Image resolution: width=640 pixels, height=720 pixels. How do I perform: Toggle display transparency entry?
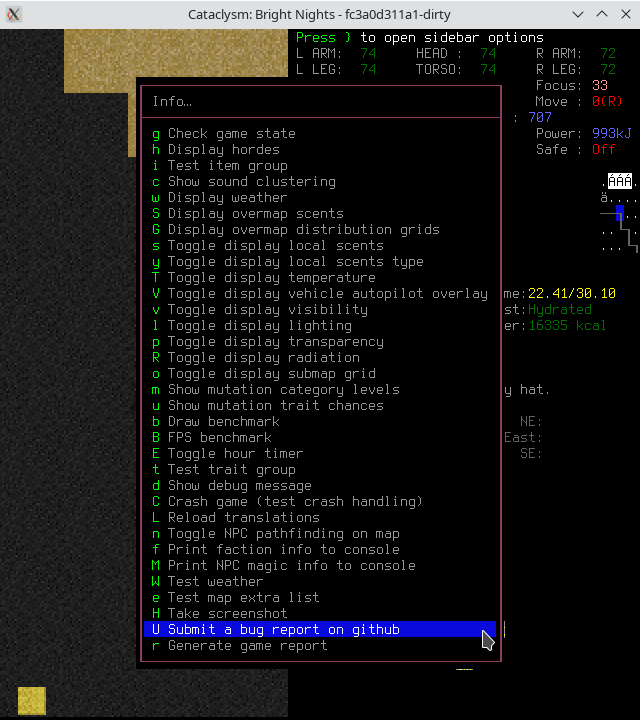click(320, 342)
